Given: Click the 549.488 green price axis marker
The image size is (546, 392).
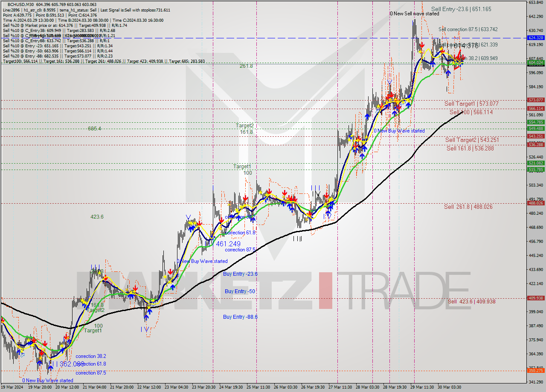Looking at the screenshot, I should (x=536, y=128).
